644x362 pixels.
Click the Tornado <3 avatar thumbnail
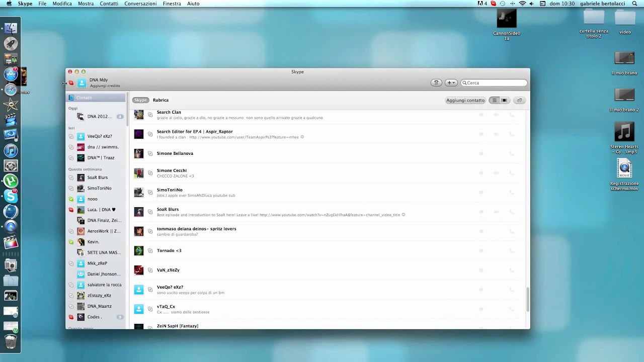click(x=139, y=250)
